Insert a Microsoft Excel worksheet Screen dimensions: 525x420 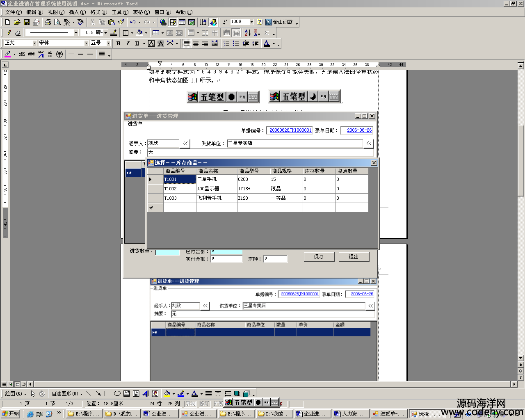click(192, 22)
